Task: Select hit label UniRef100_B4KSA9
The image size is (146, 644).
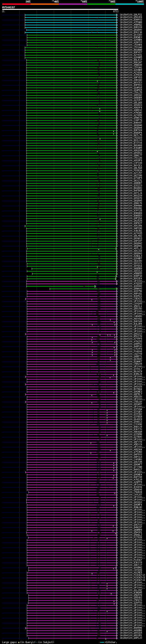Action: pyautogui.click(x=131, y=321)
